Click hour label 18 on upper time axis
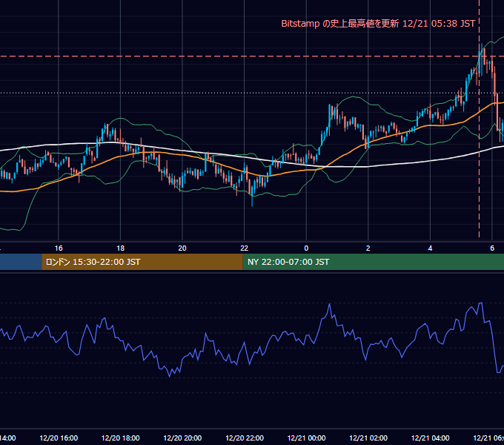 click(121, 248)
